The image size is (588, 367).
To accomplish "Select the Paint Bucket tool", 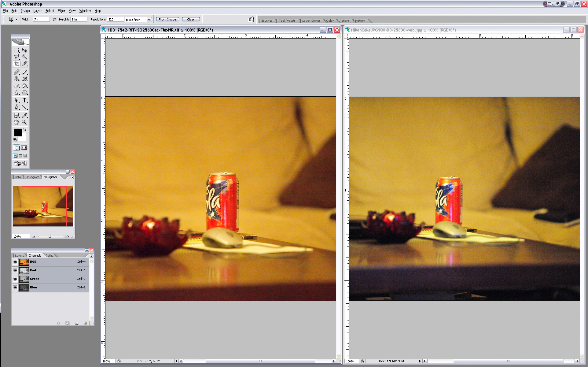I will tap(24, 85).
